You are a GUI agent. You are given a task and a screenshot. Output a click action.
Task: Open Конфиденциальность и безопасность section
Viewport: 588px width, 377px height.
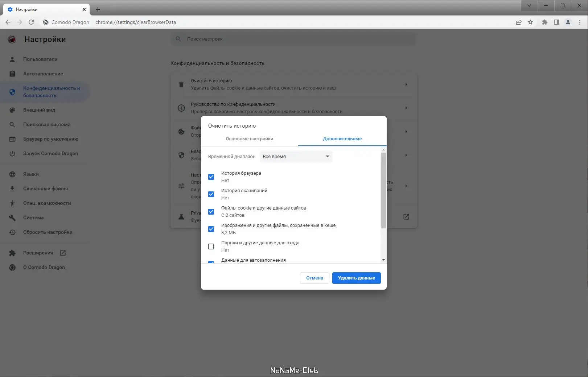tap(45, 92)
